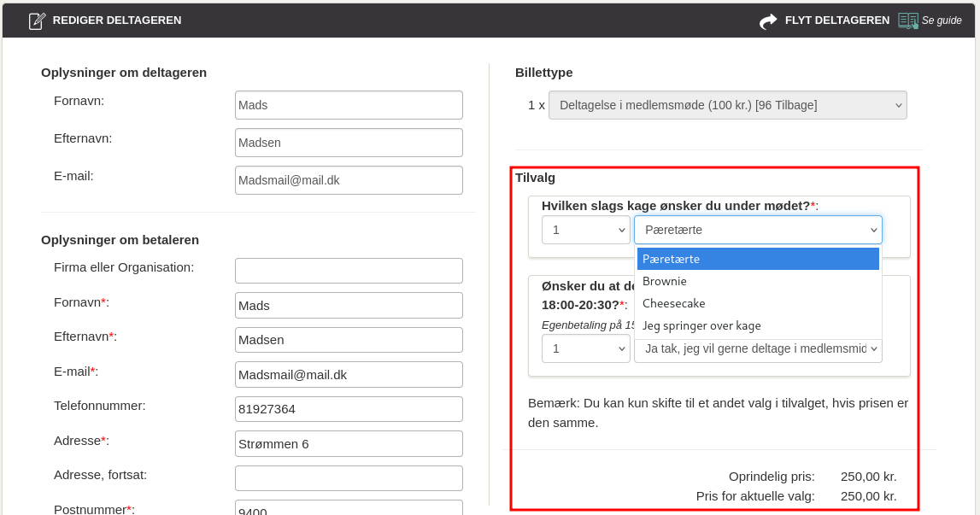Focus the participant Efternavn field
This screenshot has height=515, width=980.
[x=349, y=143]
